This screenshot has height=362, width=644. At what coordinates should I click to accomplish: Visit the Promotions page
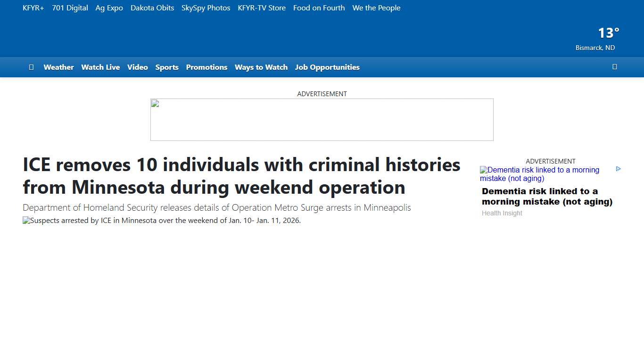point(206,67)
